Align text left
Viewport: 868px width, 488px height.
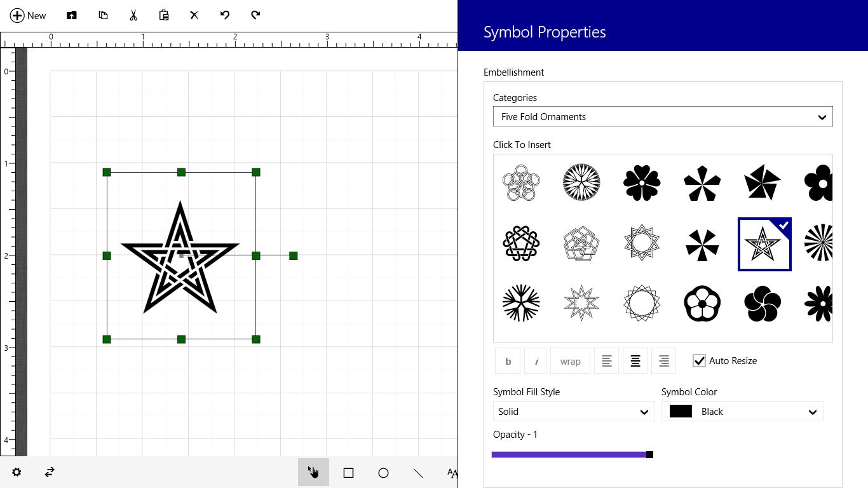(x=607, y=361)
